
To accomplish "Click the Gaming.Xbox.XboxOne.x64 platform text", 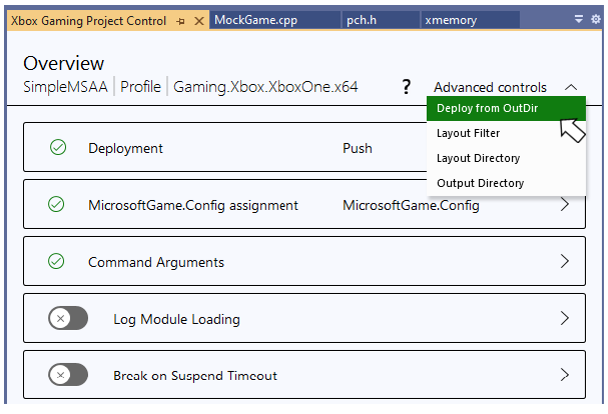I will point(266,86).
